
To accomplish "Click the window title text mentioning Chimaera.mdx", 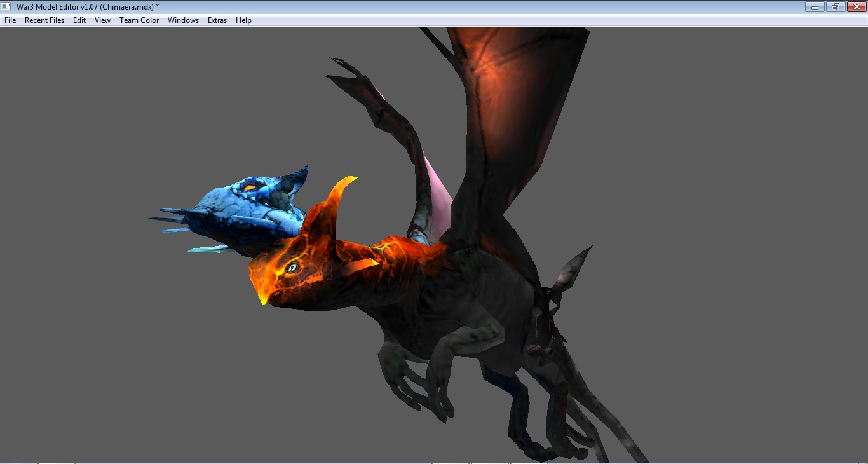I will click(88, 7).
